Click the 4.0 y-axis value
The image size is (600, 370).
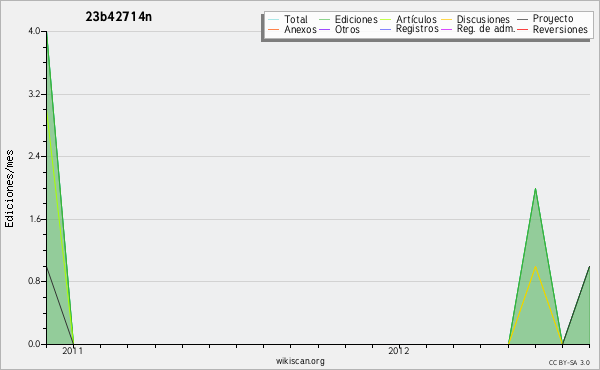[34, 31]
